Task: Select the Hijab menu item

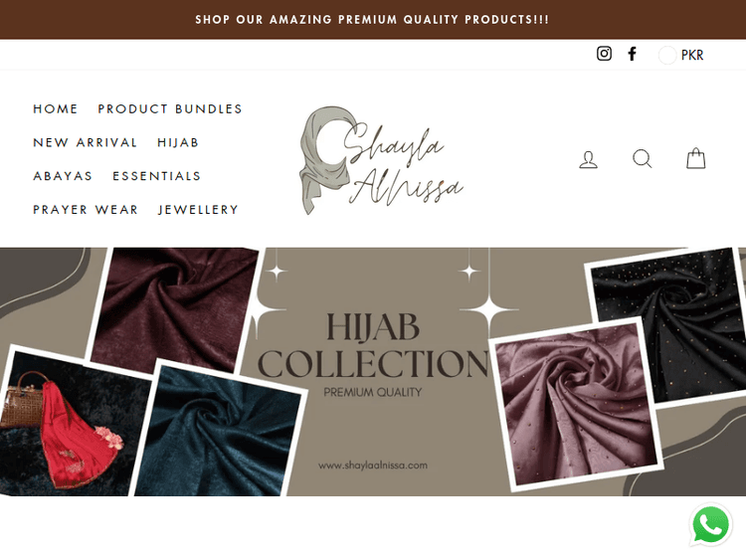Action: point(178,143)
